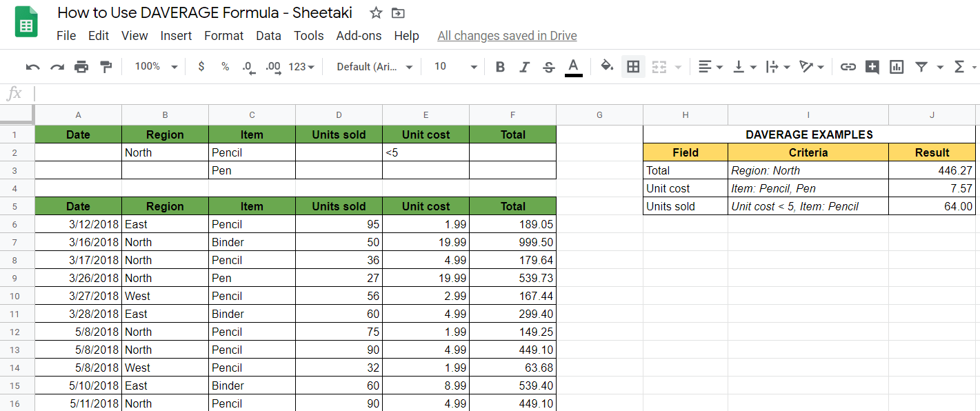
Task: Toggle bold formatting
Action: pos(500,67)
